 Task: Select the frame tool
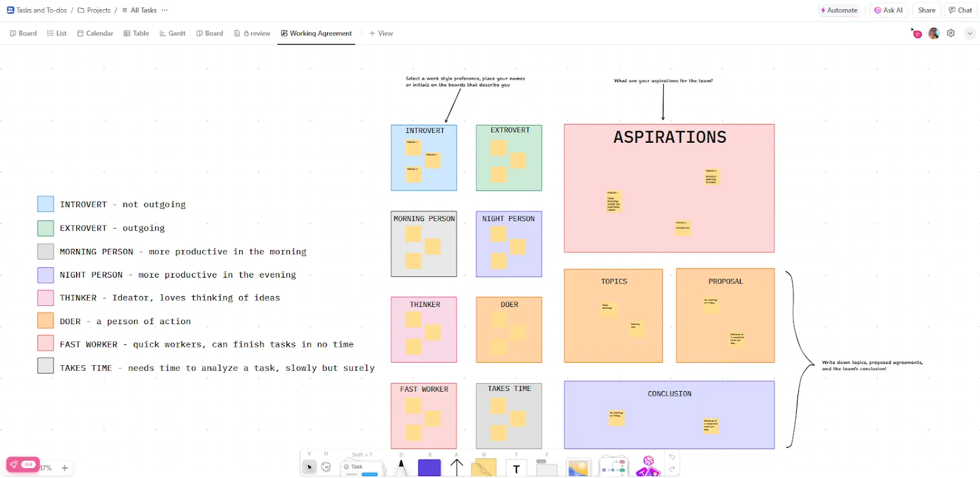[546, 468]
